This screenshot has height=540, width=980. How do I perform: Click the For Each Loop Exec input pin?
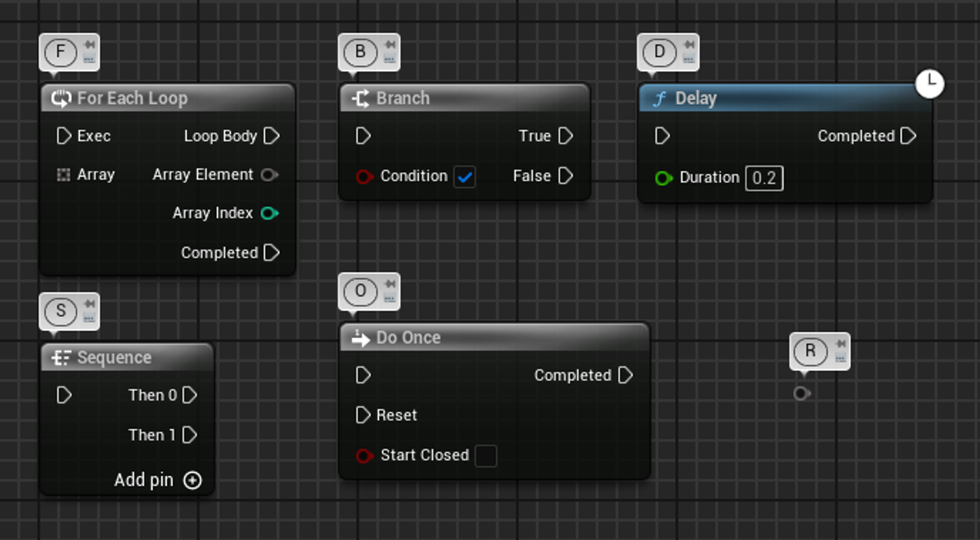64,136
